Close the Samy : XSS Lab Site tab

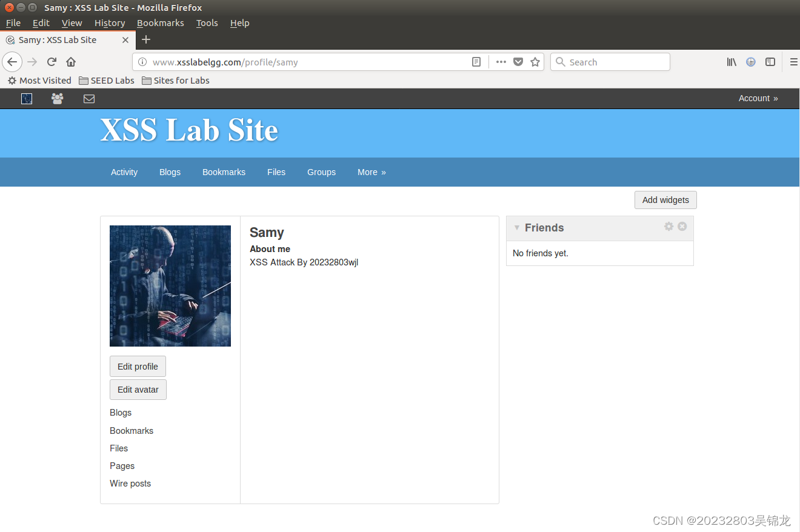tap(125, 40)
